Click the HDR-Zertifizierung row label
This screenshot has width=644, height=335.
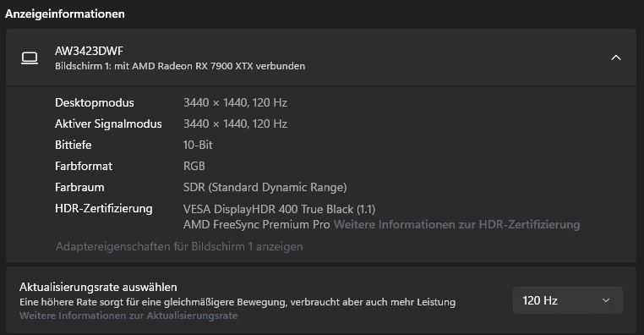point(103,208)
